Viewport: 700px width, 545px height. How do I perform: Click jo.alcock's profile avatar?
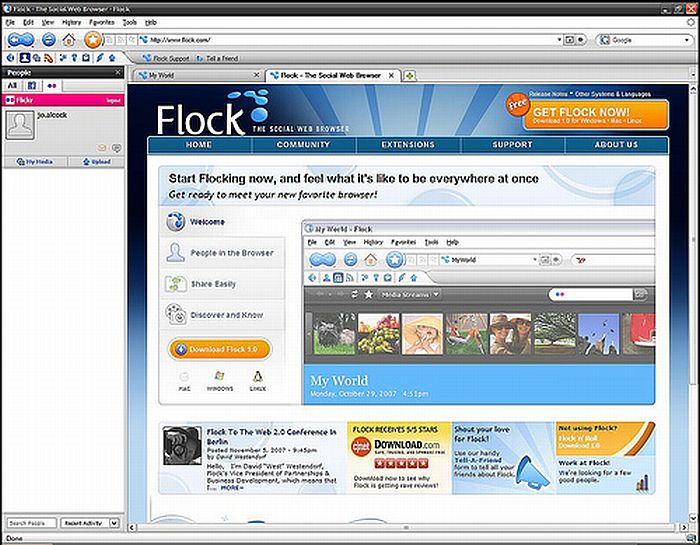[20, 125]
